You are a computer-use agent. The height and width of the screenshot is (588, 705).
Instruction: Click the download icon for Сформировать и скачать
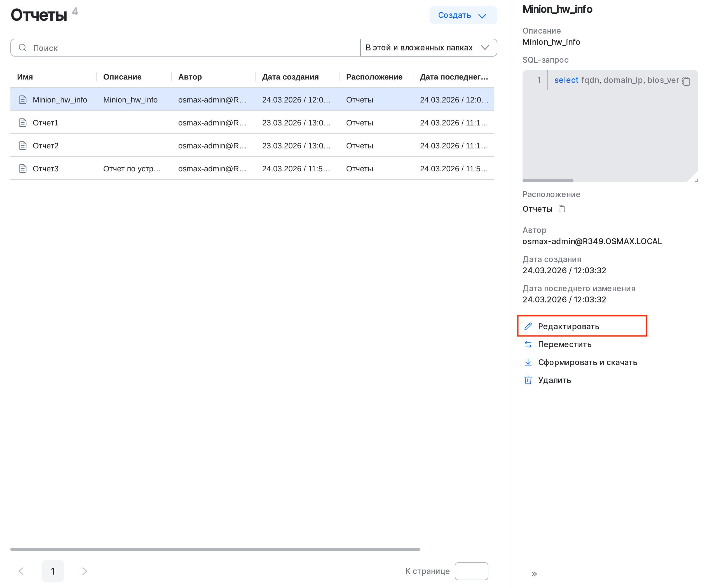528,362
